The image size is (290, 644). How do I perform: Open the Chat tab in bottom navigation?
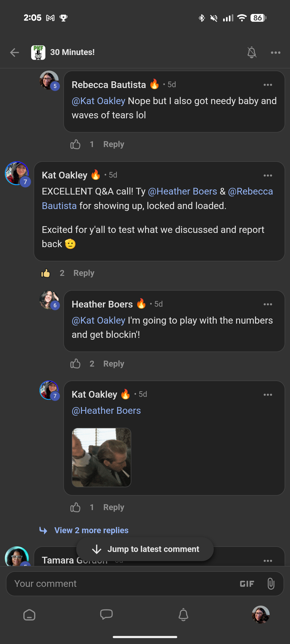(x=106, y=615)
